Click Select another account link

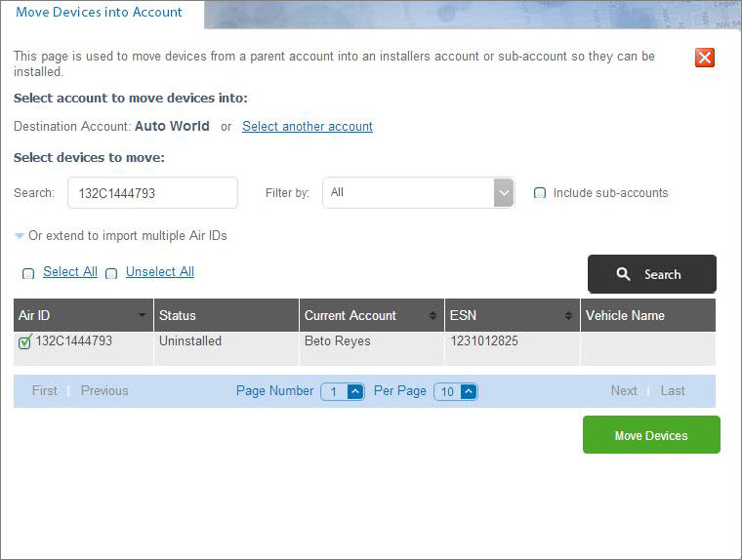tap(307, 127)
